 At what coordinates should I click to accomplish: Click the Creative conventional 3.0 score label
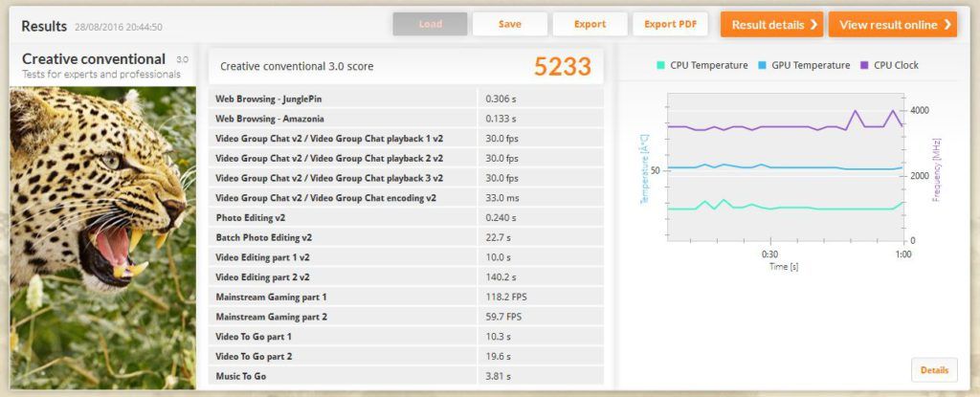coord(297,66)
